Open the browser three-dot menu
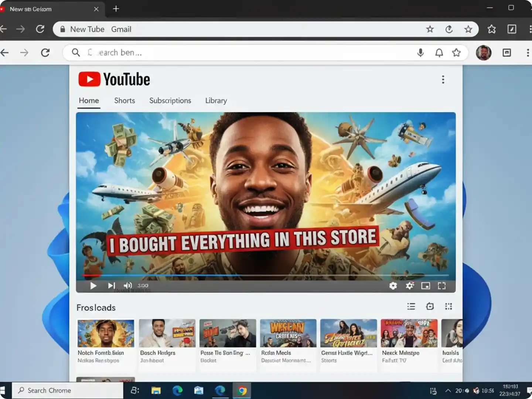The height and width of the screenshot is (399, 532). 528,53
